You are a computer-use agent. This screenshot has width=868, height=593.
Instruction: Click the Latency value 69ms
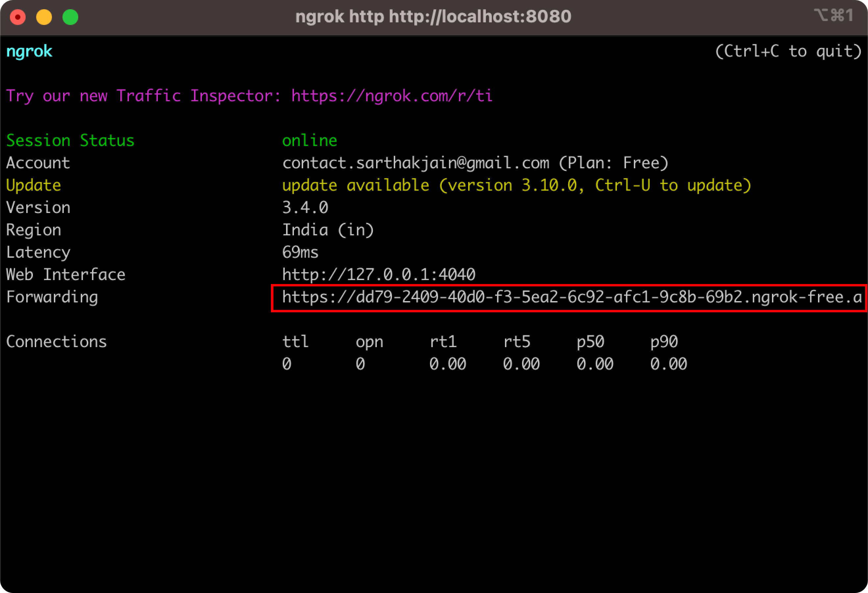(300, 252)
